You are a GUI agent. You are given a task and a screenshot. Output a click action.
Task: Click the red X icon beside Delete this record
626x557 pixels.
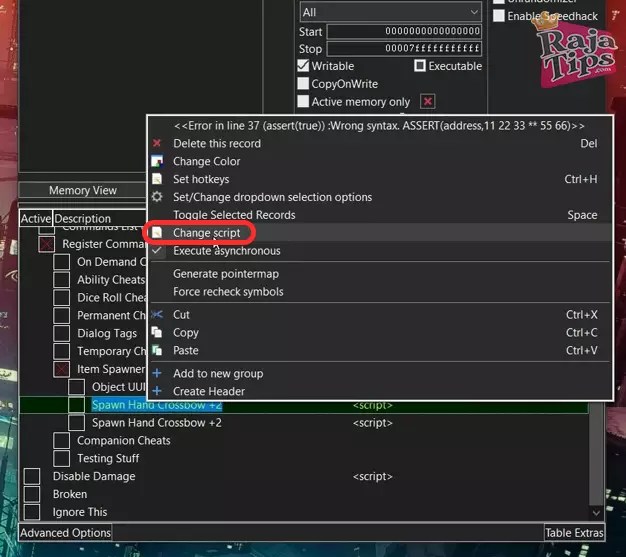[157, 143]
